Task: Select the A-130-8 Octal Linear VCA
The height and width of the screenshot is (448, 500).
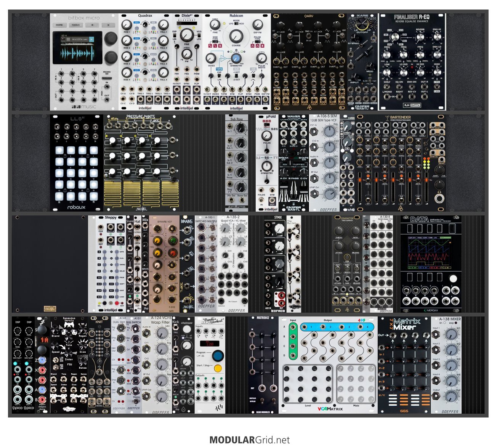Action: [x=381, y=264]
